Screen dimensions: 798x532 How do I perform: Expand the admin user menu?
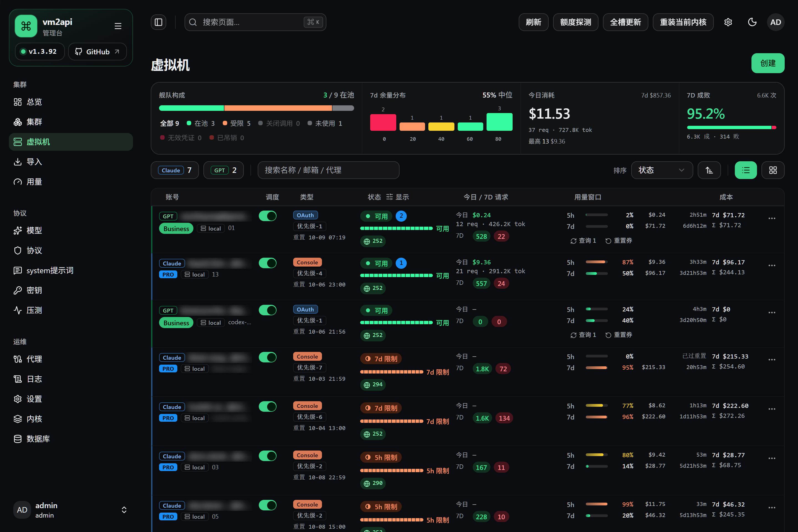[71, 510]
